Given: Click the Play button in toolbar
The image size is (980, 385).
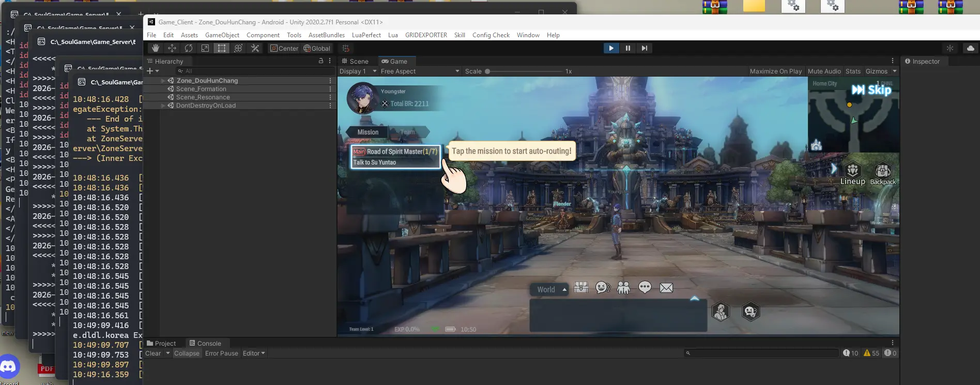Looking at the screenshot, I should pyautogui.click(x=611, y=48).
